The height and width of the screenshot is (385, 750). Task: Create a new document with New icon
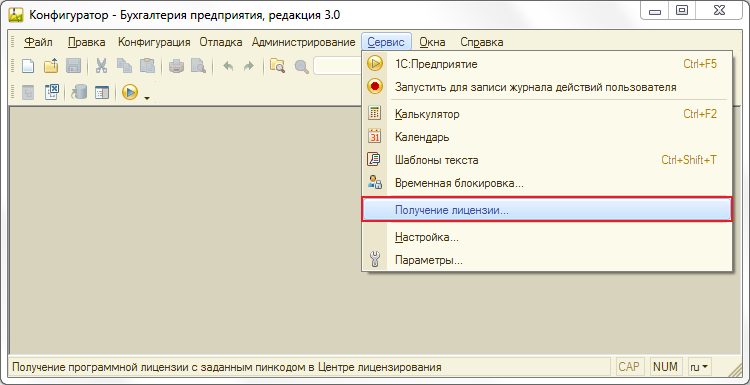28,66
